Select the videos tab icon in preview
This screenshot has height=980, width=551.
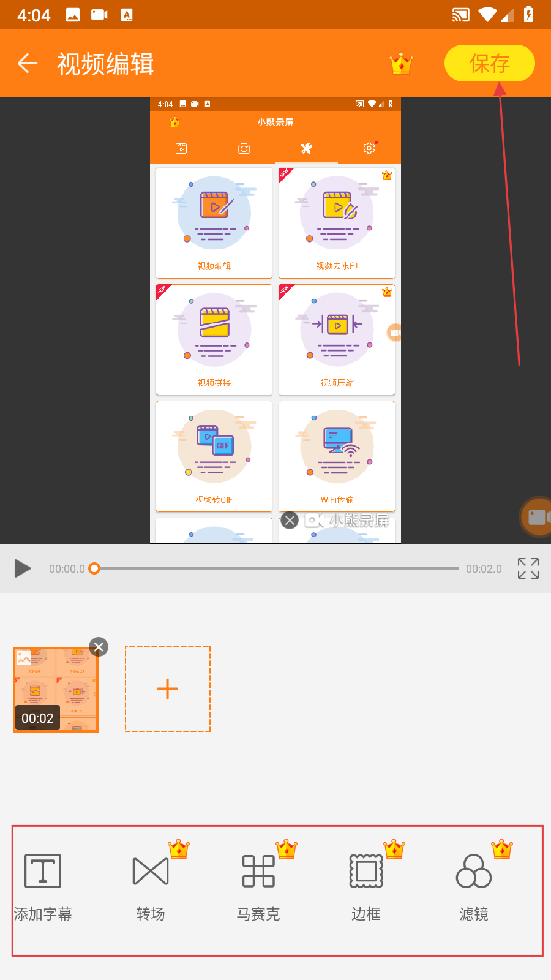coord(181,148)
